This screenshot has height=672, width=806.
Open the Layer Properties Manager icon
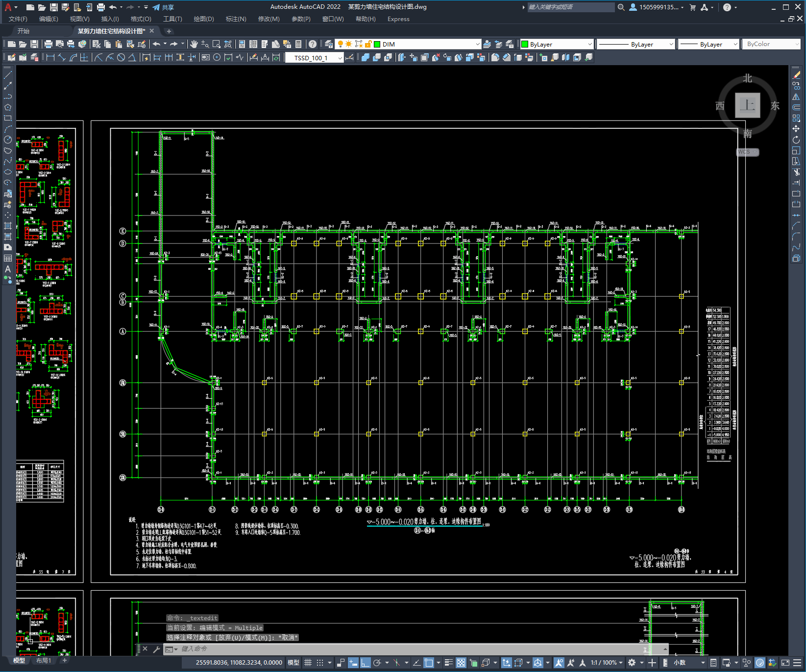(329, 44)
